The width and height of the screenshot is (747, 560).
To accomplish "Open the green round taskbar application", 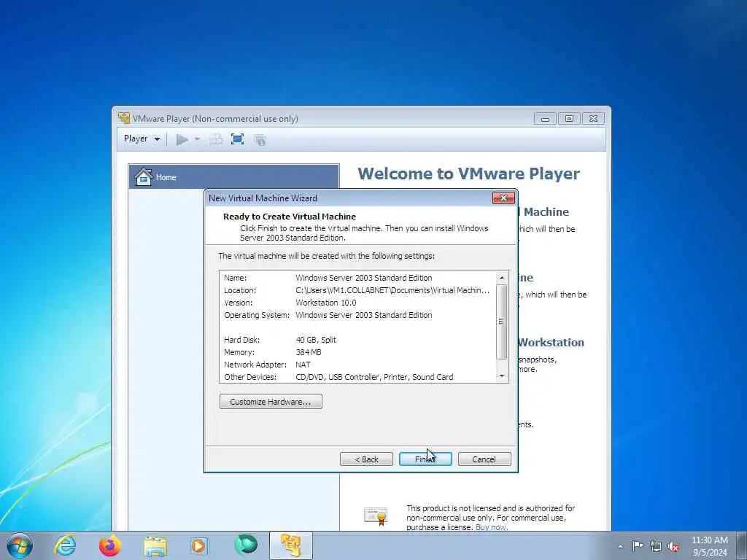I will point(246,545).
